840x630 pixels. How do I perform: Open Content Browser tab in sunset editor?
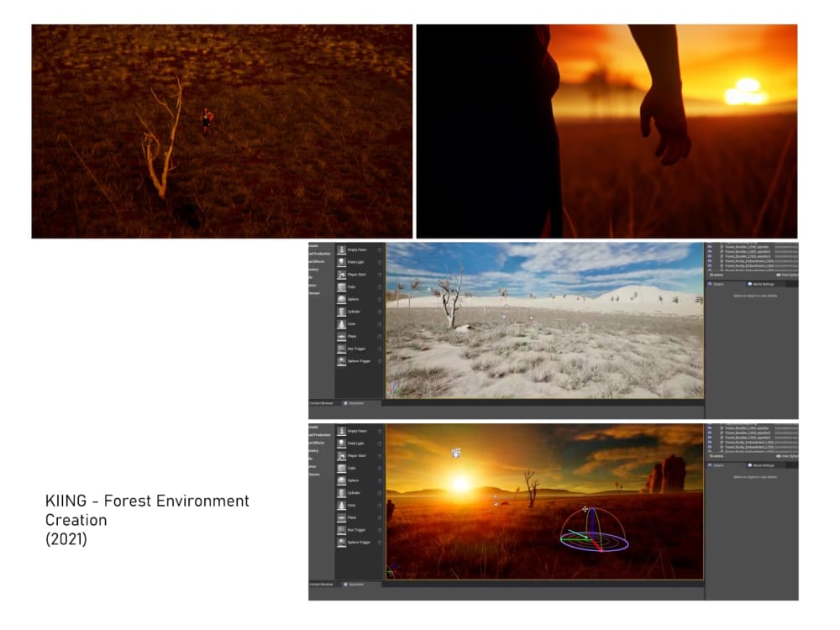tap(322, 585)
